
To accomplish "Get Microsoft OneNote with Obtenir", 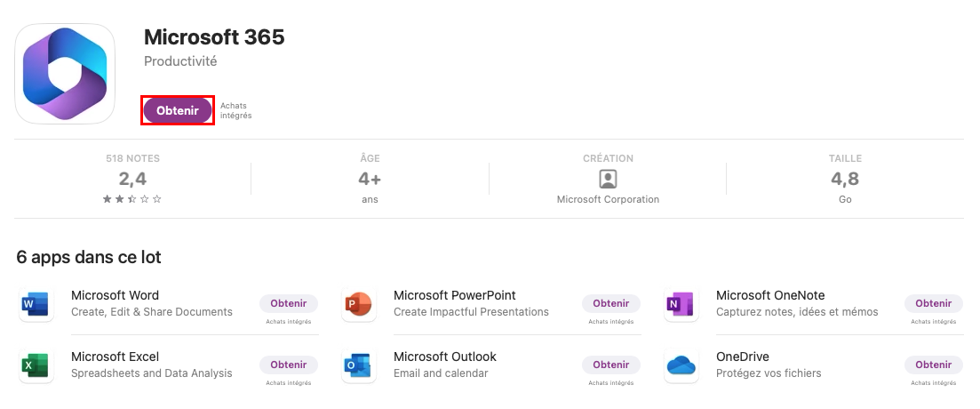I will tap(934, 303).
